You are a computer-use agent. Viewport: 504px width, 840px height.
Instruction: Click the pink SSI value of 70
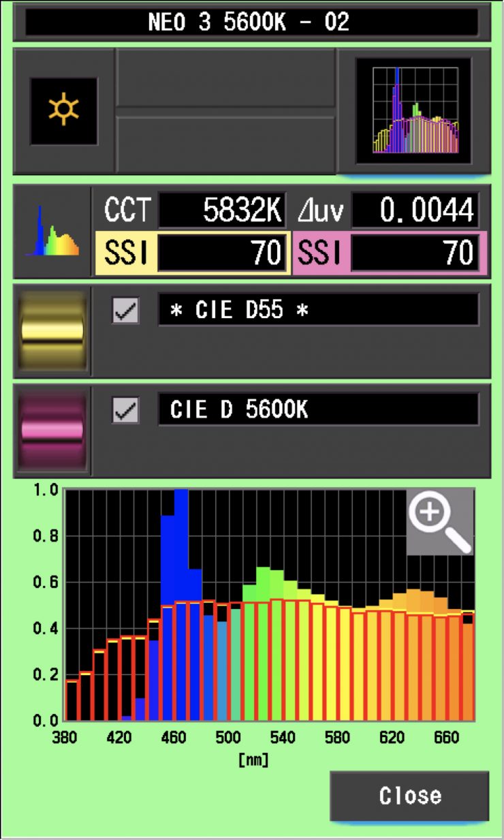[415, 253]
